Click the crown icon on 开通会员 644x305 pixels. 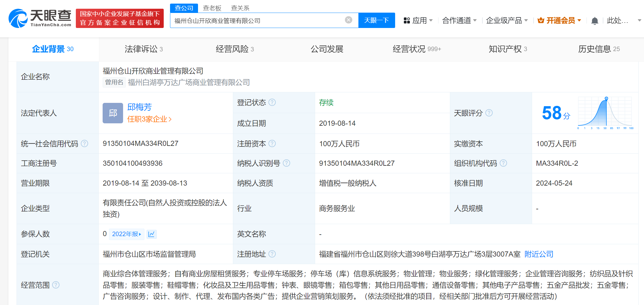point(541,20)
